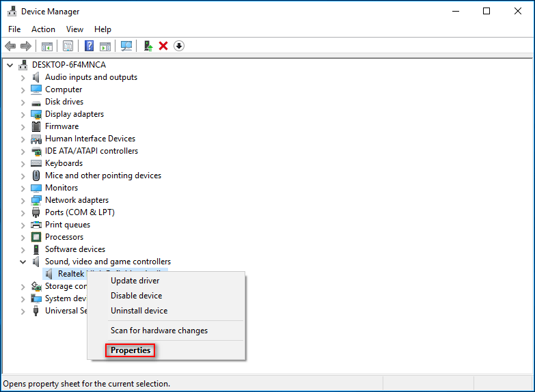Image resolution: width=535 pixels, height=392 pixels.
Task: Expand the Computer category chevron
Action: pos(23,90)
